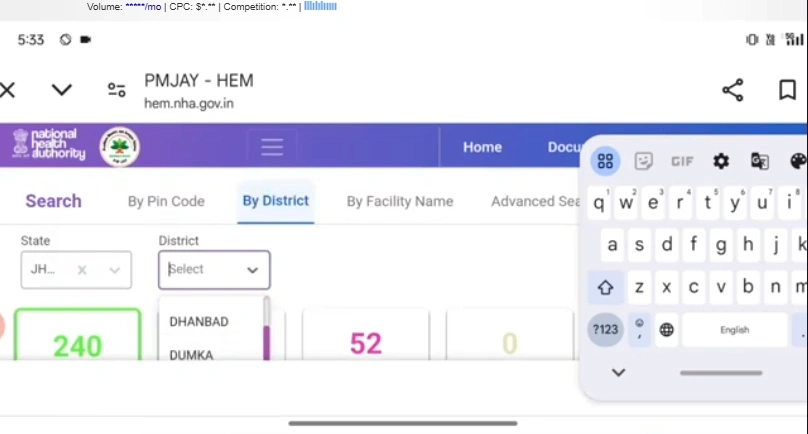Tap the n key
808x434 pixels.
pyautogui.click(x=776, y=287)
